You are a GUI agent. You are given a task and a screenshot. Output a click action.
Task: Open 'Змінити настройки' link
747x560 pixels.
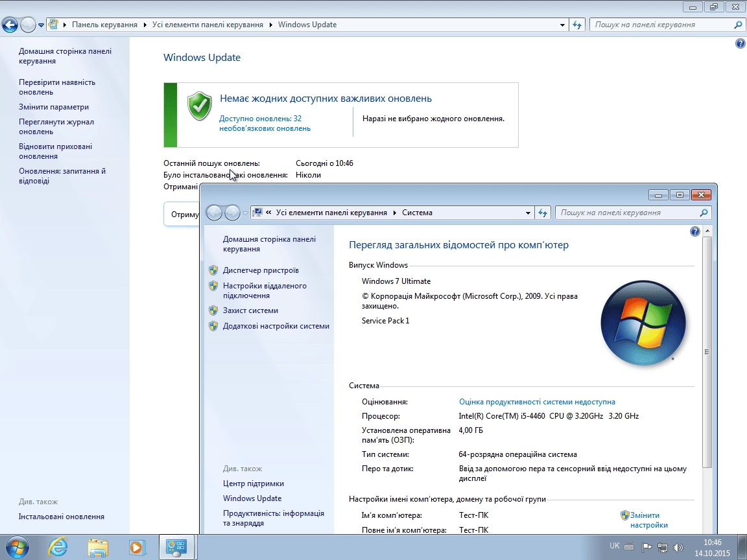click(649, 520)
